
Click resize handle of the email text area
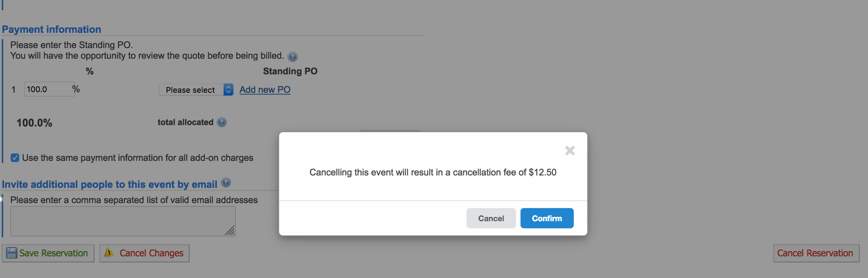230,231
